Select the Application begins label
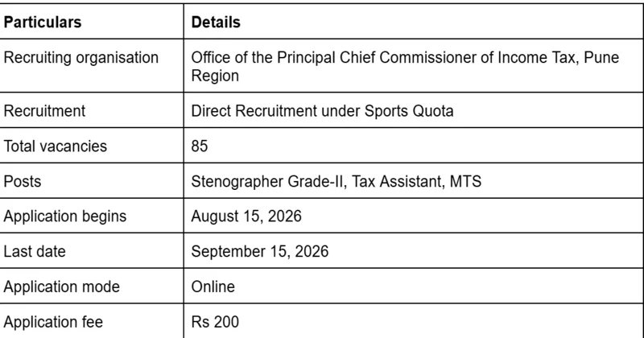Screen dimensions: 644x338 tap(65, 216)
